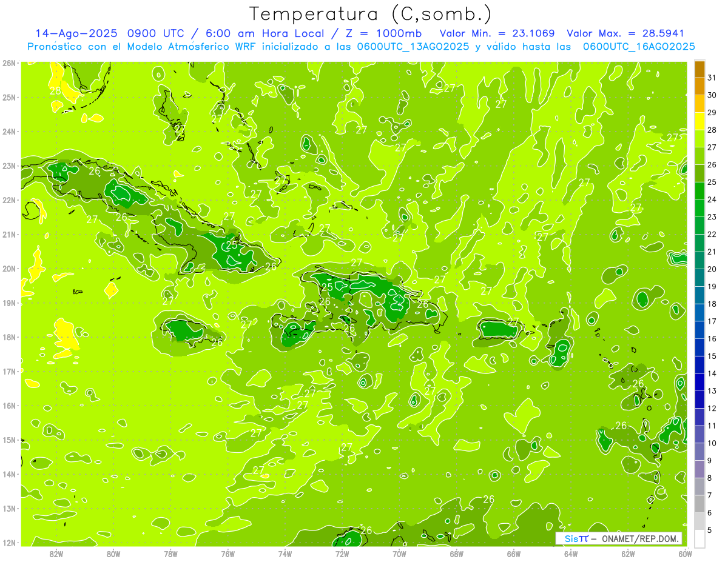Click the 25 label on the color scale
The height and width of the screenshot is (562, 728).
coord(712,182)
